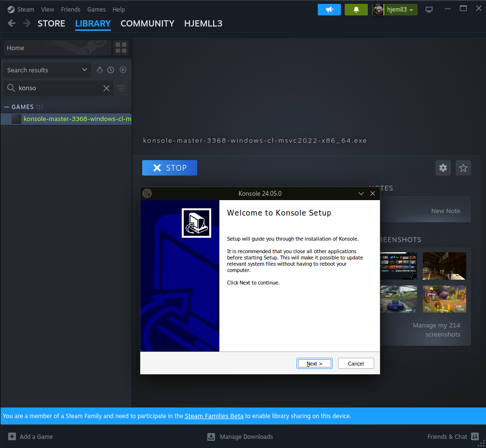Open Steam Remote Play display icon

click(x=429, y=9)
